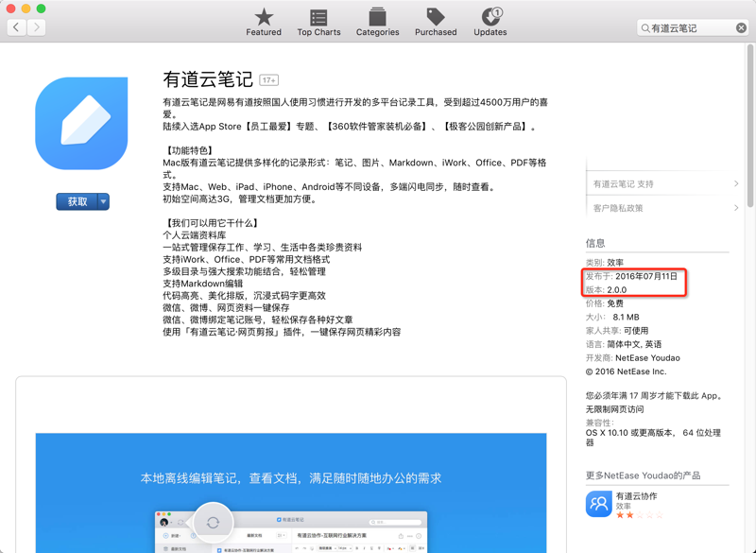Click the 支持Markdown编辑 line
The height and width of the screenshot is (553, 756).
(x=203, y=284)
